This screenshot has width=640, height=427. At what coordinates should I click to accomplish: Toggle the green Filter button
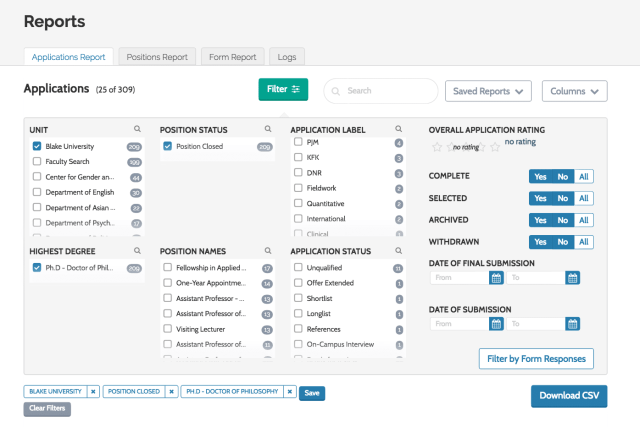(283, 89)
